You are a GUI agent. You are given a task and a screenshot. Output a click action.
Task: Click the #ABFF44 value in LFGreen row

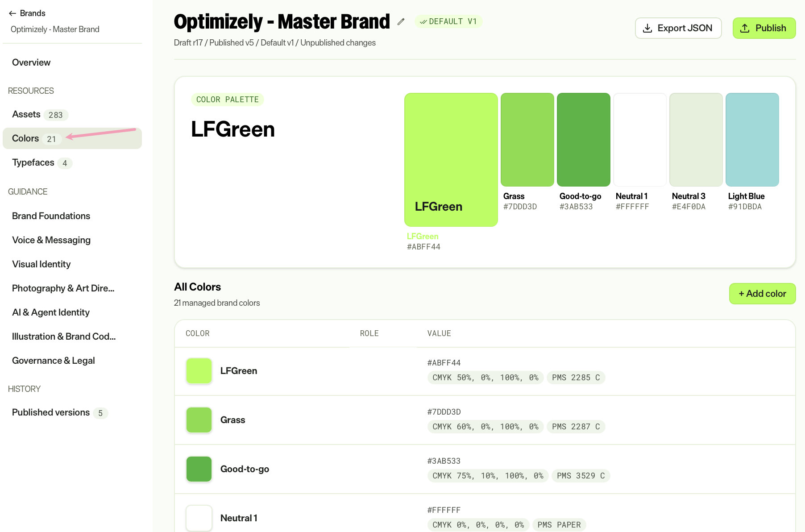coord(444,363)
